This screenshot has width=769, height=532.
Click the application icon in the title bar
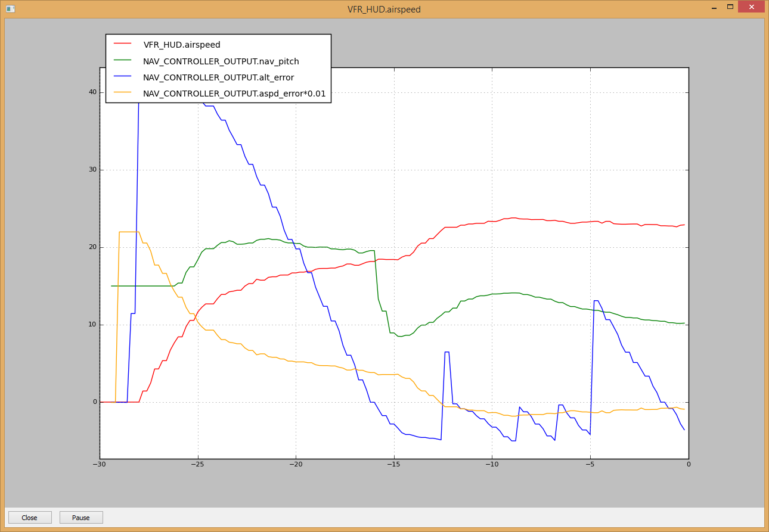tap(10, 9)
